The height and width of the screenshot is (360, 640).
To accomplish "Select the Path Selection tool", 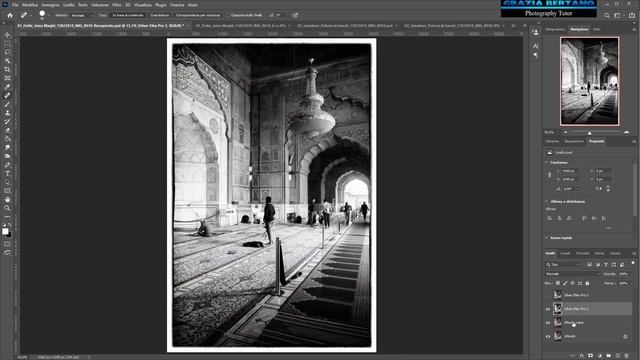I will click(7, 182).
